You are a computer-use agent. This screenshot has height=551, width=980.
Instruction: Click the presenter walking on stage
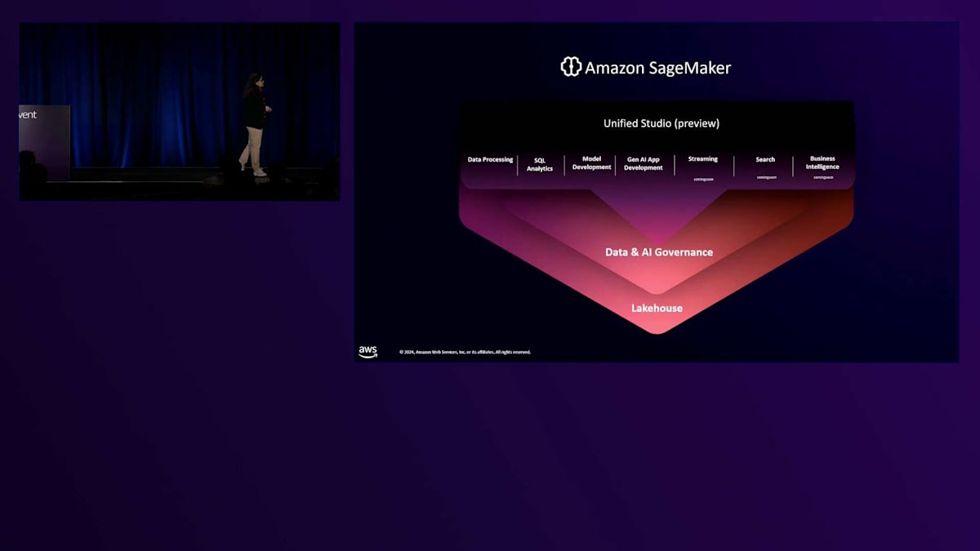(x=256, y=125)
